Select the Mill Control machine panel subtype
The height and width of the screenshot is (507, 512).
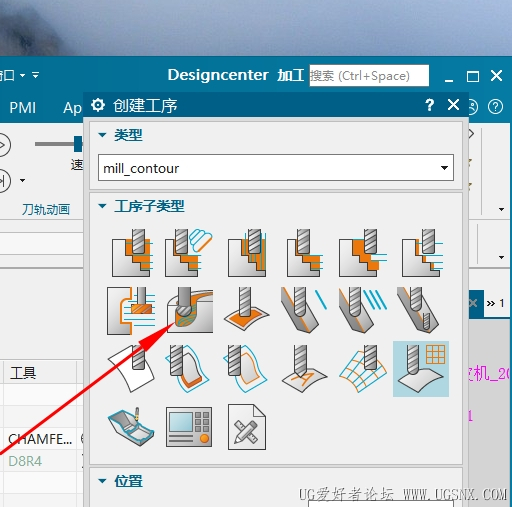point(189,427)
